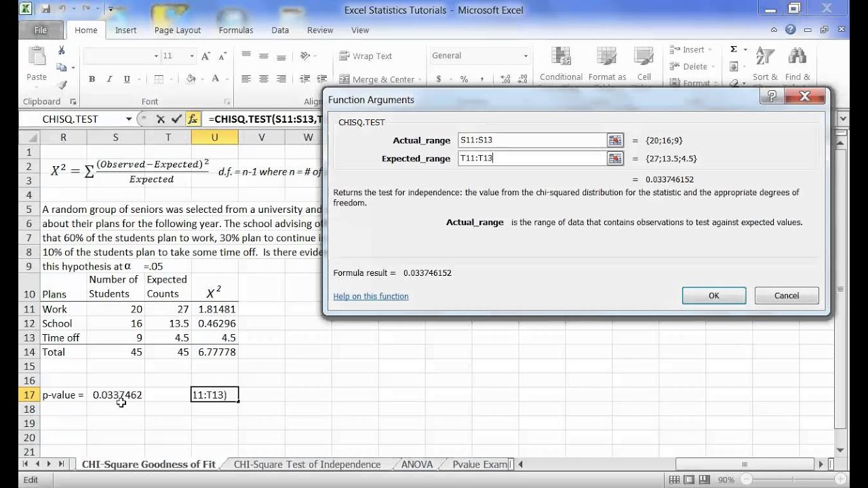Switch to the Page Layout tab
This screenshot has width=868, height=488.
178,30
